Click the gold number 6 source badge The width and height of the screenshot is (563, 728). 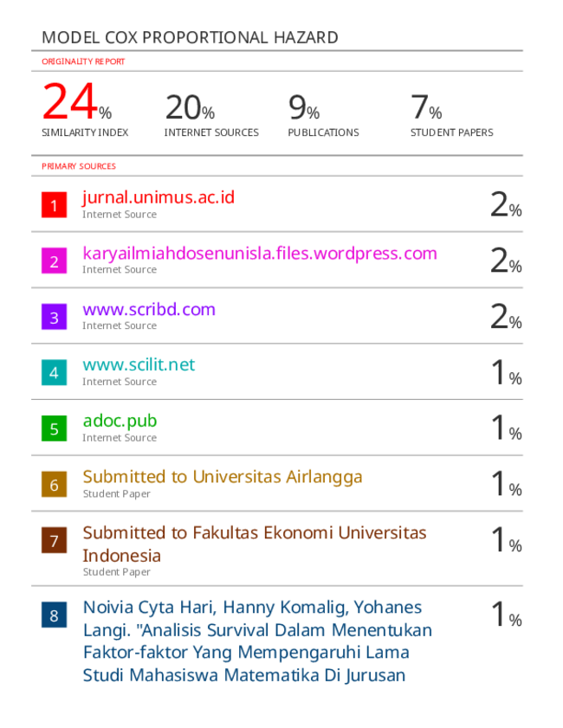coord(54,484)
